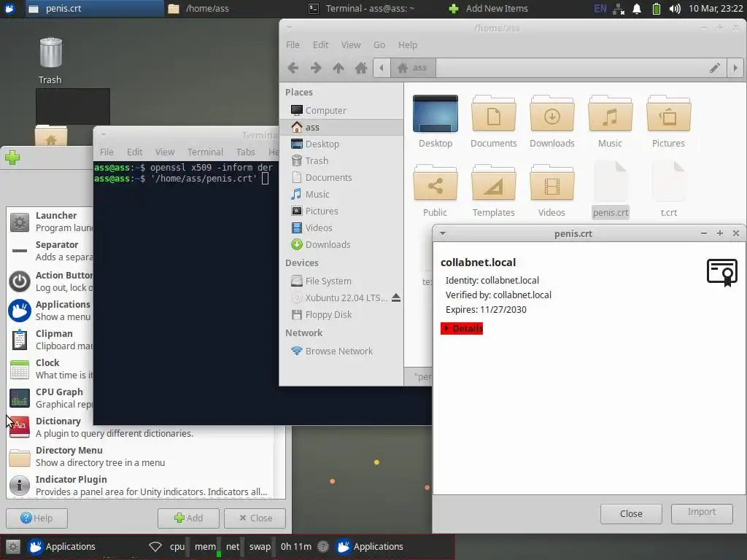Image resolution: width=747 pixels, height=560 pixels.
Task: Click the network connection icon in the top panel
Action: pyautogui.click(x=619, y=9)
